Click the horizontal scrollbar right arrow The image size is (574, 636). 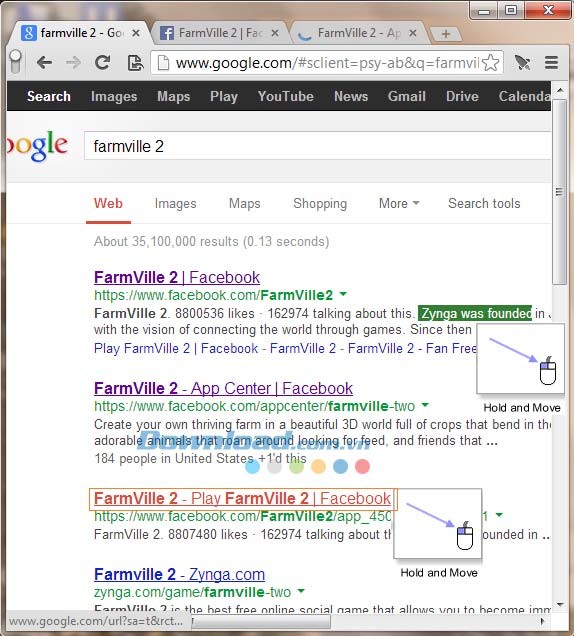(x=543, y=621)
